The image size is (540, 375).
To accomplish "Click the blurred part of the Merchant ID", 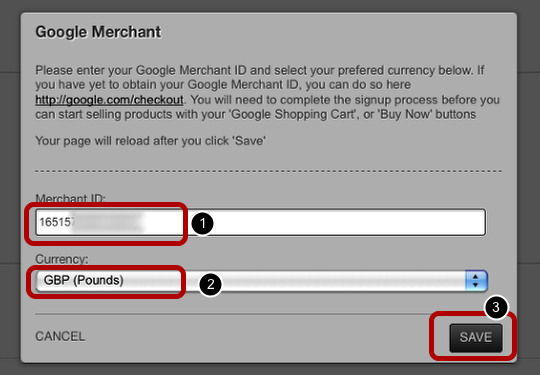I will (x=107, y=222).
